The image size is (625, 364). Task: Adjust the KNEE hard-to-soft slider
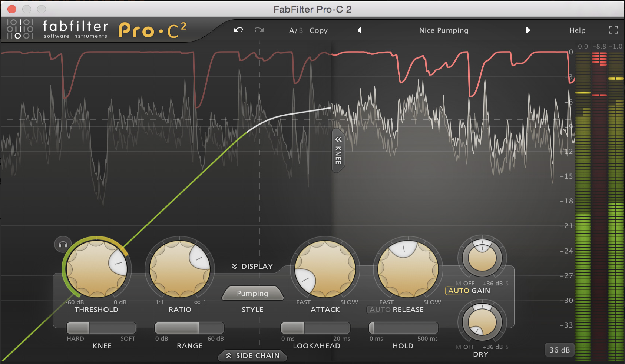point(101,328)
